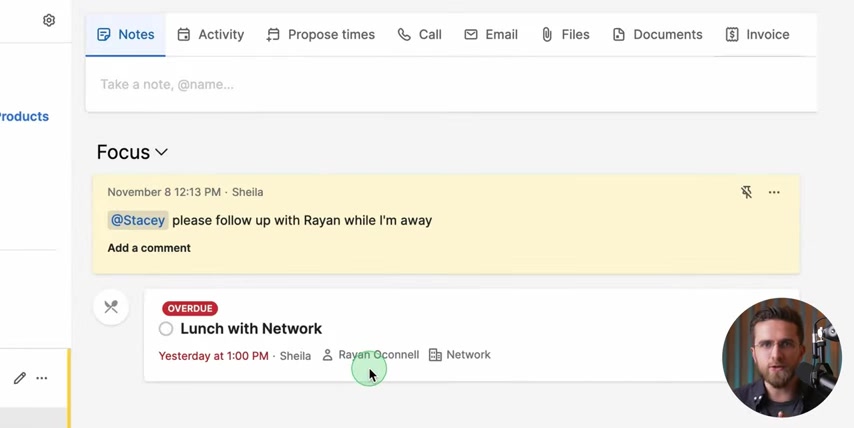This screenshot has width=854, height=428.
Task: Click the Yesterday at 1:00 PM due date
Action: (x=214, y=356)
